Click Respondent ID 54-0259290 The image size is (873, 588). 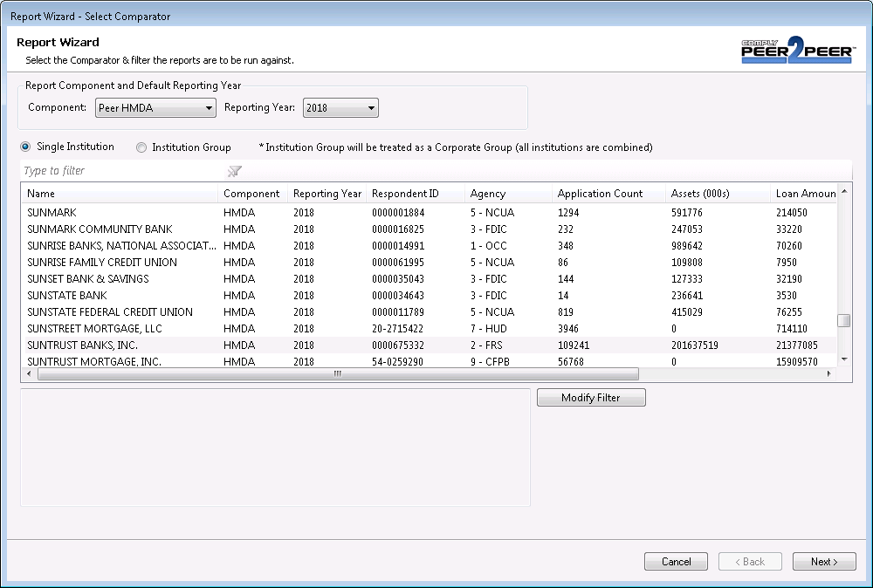(397, 361)
